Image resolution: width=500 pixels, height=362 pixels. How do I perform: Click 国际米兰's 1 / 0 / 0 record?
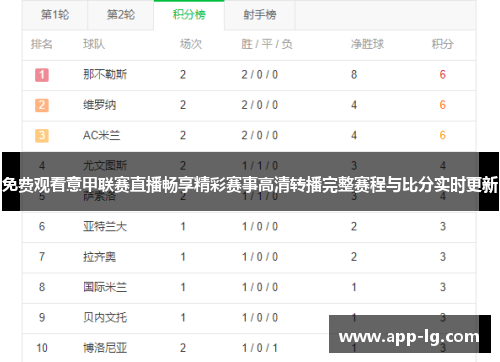(260, 287)
